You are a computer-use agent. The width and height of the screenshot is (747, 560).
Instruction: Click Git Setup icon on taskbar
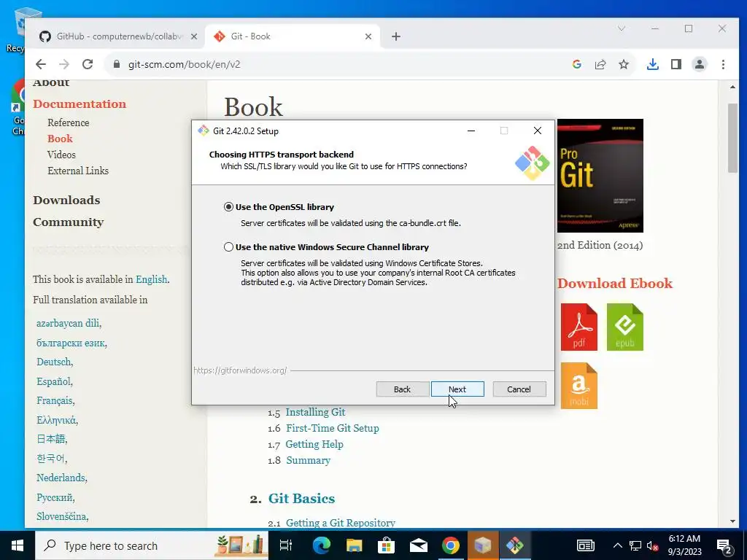(515, 545)
